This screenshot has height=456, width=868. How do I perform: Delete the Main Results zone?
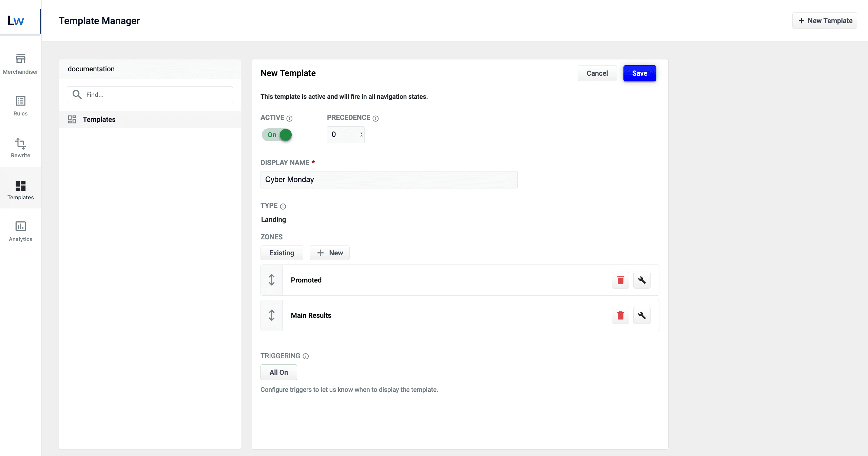(620, 315)
